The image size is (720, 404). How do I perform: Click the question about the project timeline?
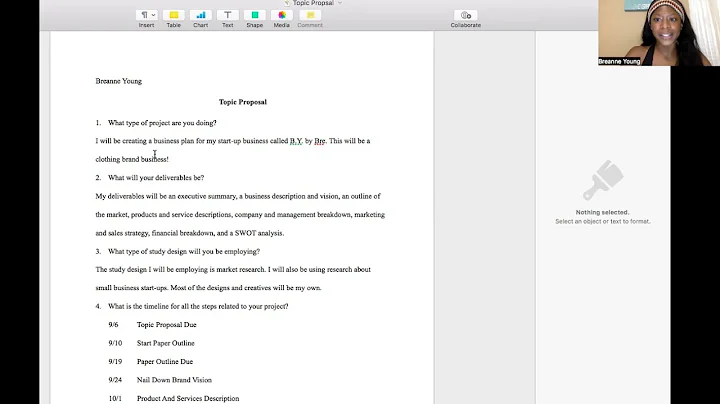point(198,306)
